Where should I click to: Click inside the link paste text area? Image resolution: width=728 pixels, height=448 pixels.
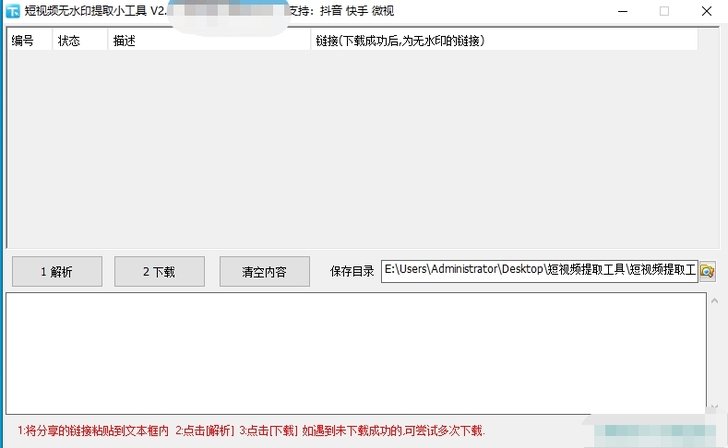(356, 353)
